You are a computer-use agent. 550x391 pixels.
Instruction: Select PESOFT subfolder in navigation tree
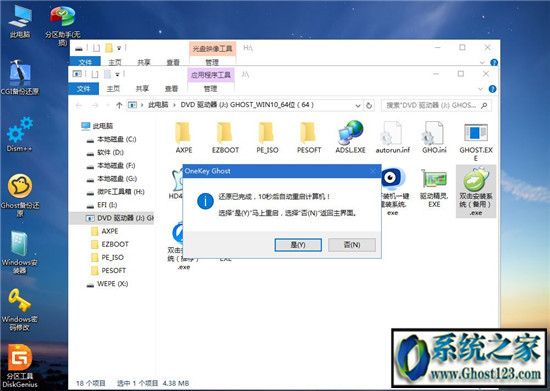108,270
